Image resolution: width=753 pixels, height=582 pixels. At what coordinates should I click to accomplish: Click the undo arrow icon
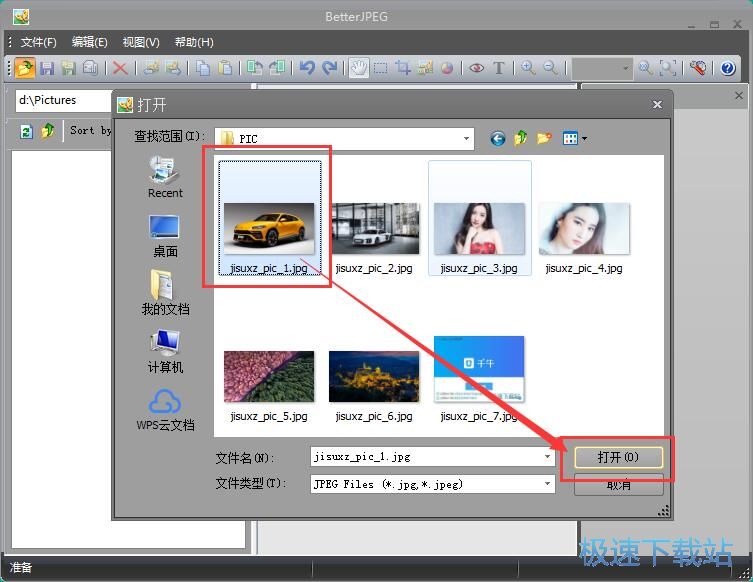pos(307,68)
